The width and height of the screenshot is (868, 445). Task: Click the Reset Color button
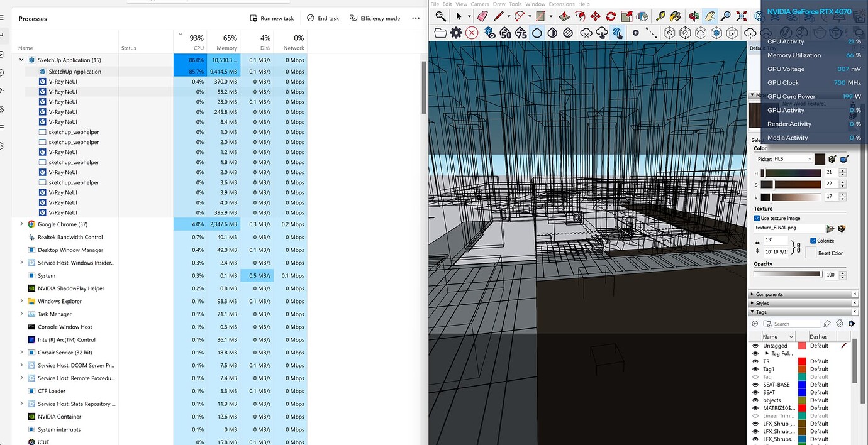[x=832, y=253]
